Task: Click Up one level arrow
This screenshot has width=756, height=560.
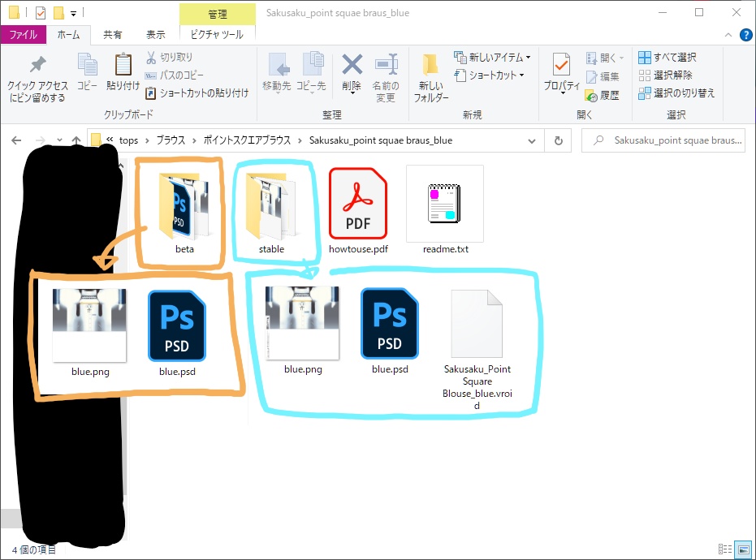Action: [76, 140]
